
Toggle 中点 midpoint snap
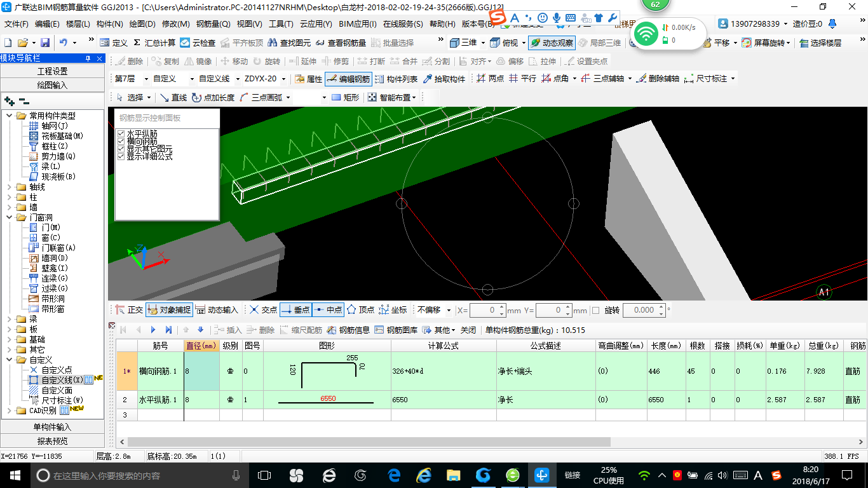328,310
